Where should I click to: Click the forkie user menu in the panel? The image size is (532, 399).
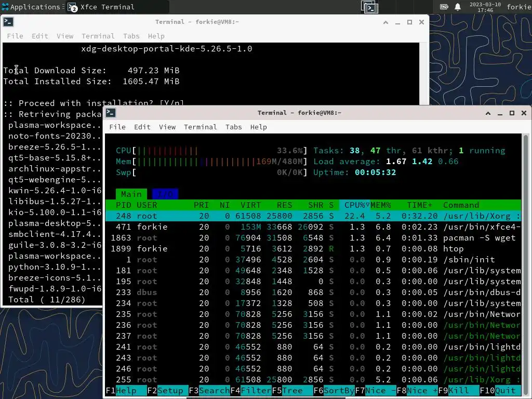click(x=518, y=7)
